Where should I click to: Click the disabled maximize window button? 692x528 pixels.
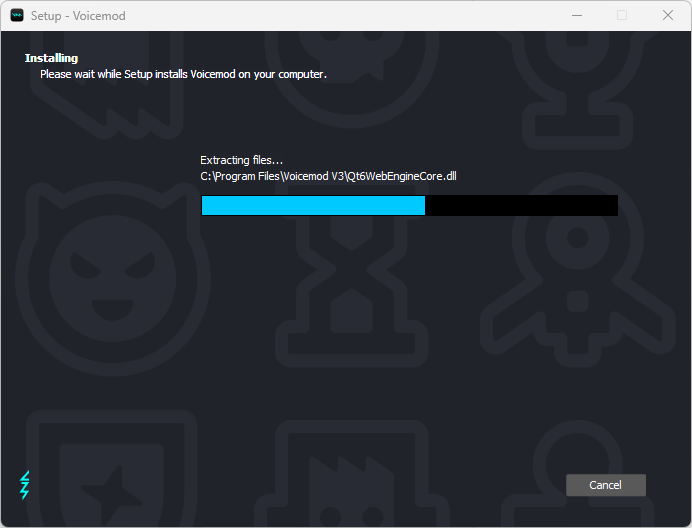pos(622,15)
